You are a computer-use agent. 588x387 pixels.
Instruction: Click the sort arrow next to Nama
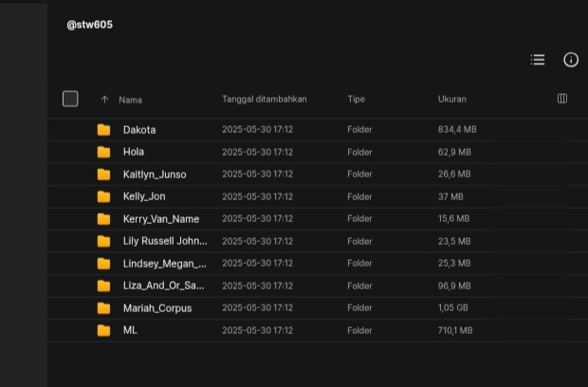[x=104, y=100]
